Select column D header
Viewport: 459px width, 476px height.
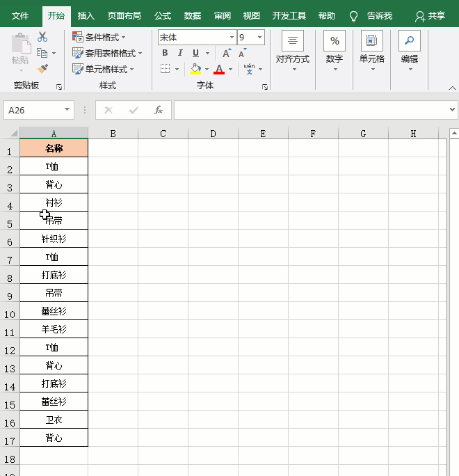click(x=214, y=134)
